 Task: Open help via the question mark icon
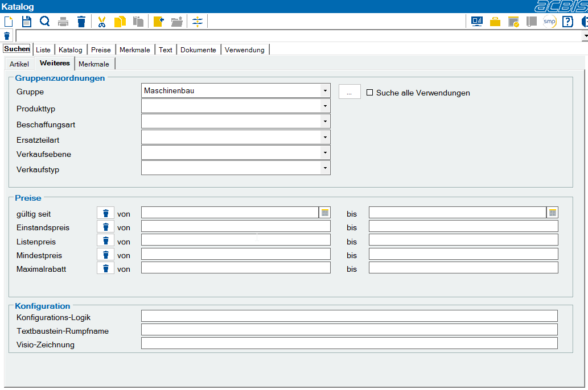568,22
